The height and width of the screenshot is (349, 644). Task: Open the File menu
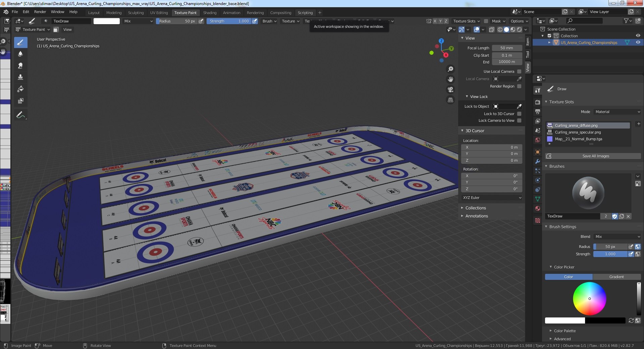(x=15, y=12)
